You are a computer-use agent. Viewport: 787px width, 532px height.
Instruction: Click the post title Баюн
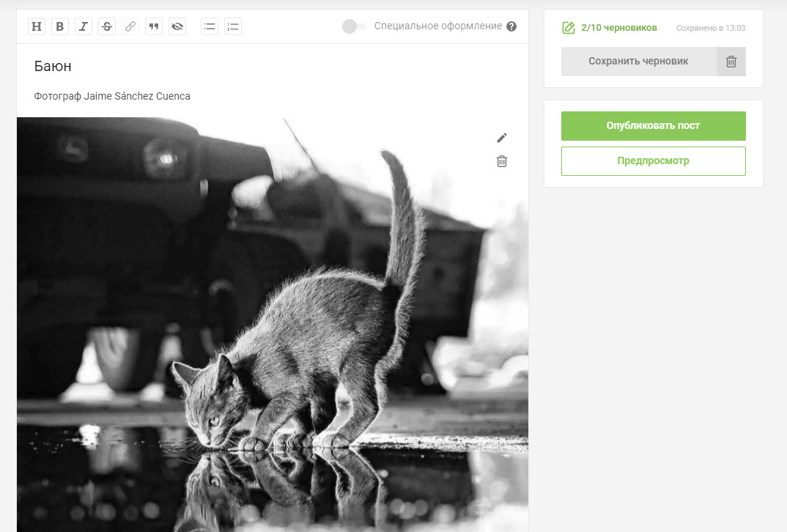tap(53, 66)
